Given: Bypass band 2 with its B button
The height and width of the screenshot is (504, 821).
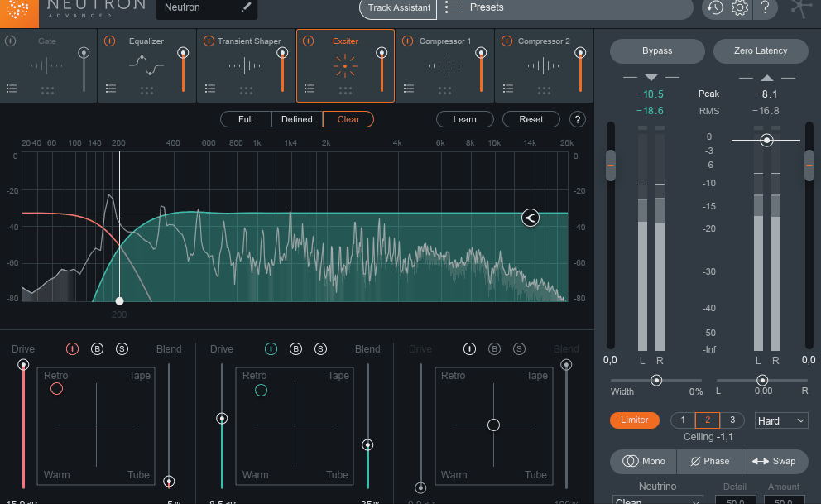Looking at the screenshot, I should [x=295, y=349].
